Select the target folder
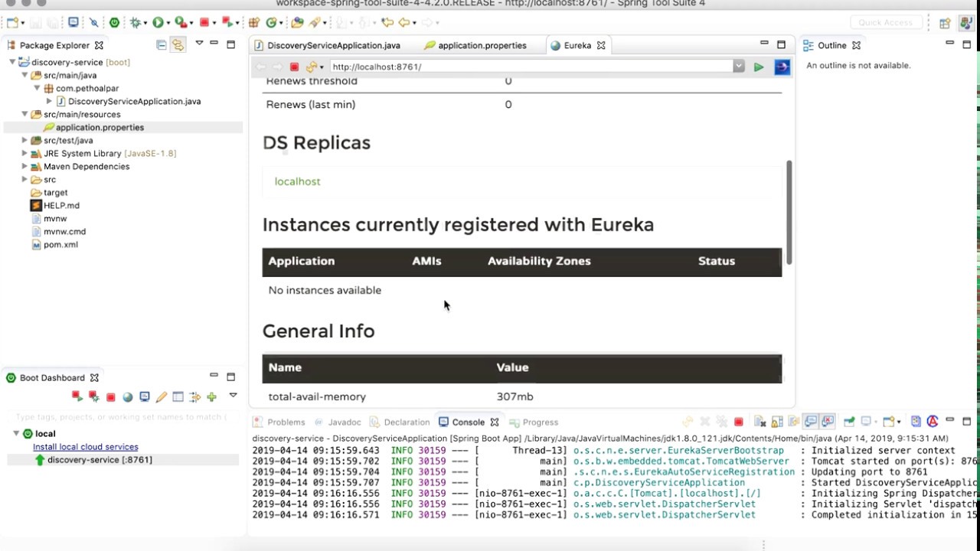Viewport: 980px width, 551px height. click(55, 192)
